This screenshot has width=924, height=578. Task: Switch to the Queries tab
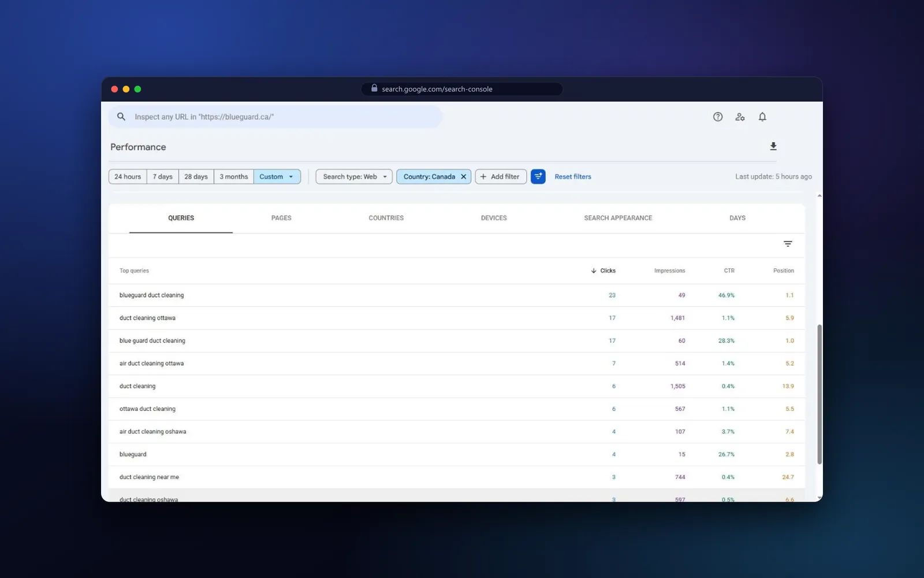click(x=181, y=218)
